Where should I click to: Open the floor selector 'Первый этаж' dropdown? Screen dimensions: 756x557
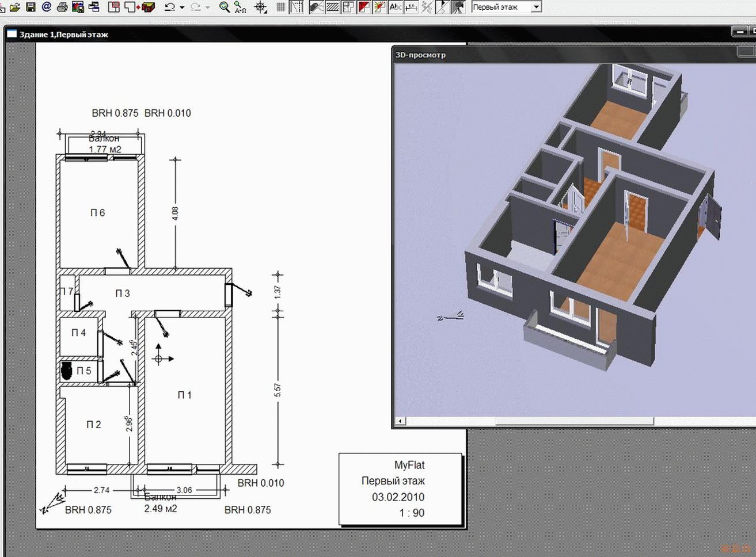coord(536,7)
